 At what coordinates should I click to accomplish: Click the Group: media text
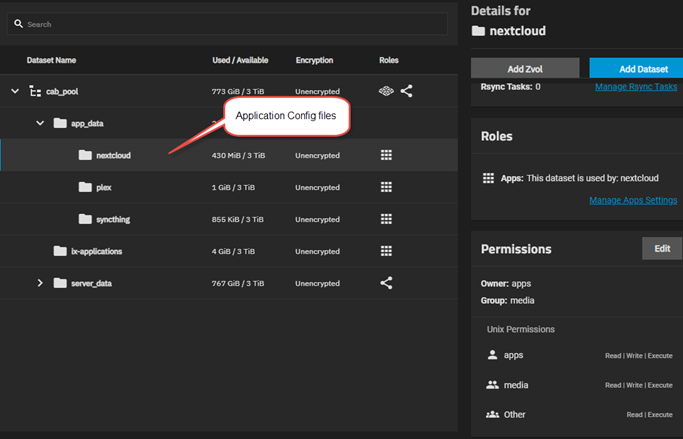507,301
